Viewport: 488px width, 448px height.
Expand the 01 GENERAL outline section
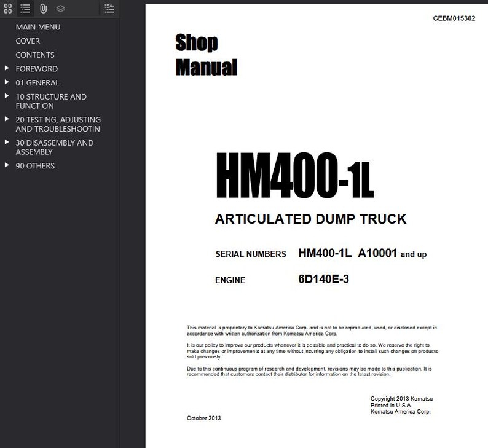[x=7, y=82]
